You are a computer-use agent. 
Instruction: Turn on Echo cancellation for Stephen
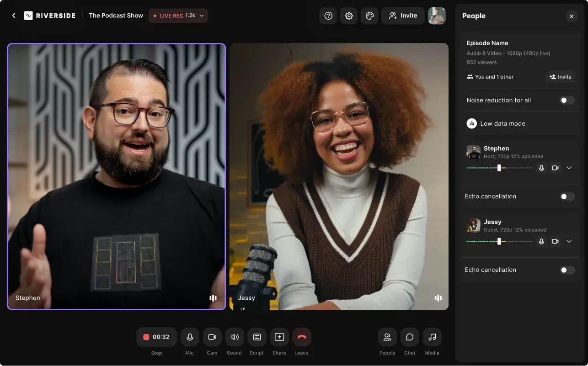click(567, 196)
